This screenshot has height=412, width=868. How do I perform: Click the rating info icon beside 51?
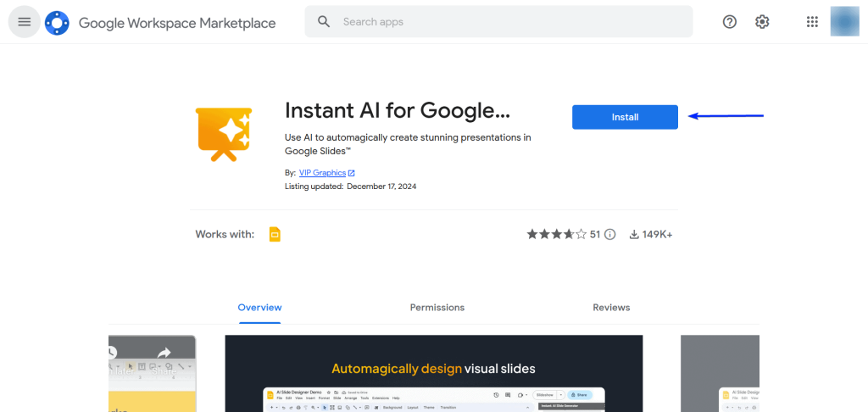[609, 235]
